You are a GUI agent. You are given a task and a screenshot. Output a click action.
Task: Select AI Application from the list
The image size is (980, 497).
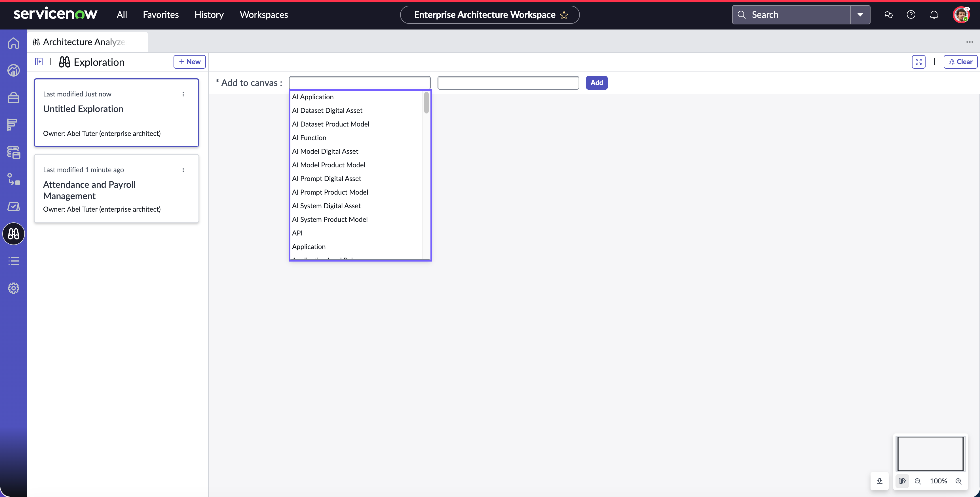[356, 97]
